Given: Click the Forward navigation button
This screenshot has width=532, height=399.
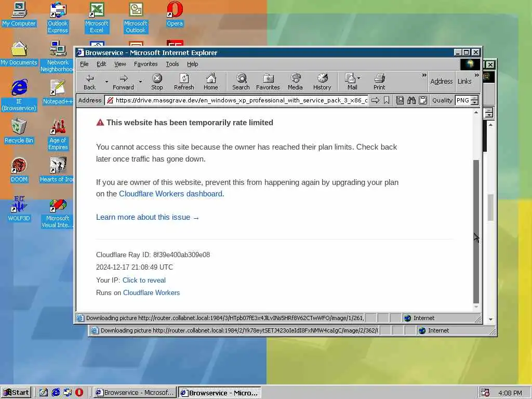Looking at the screenshot, I should coord(123,82).
